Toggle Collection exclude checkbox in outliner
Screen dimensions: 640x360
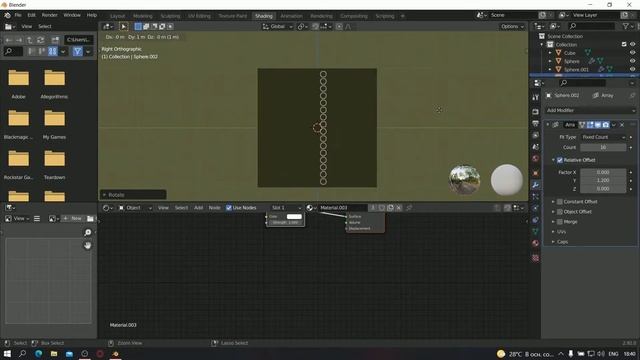(624, 44)
